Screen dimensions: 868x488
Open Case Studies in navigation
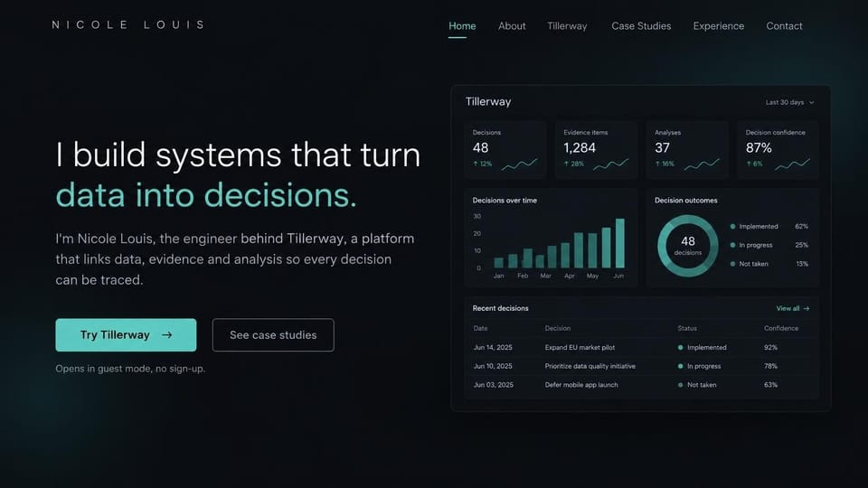click(x=641, y=26)
